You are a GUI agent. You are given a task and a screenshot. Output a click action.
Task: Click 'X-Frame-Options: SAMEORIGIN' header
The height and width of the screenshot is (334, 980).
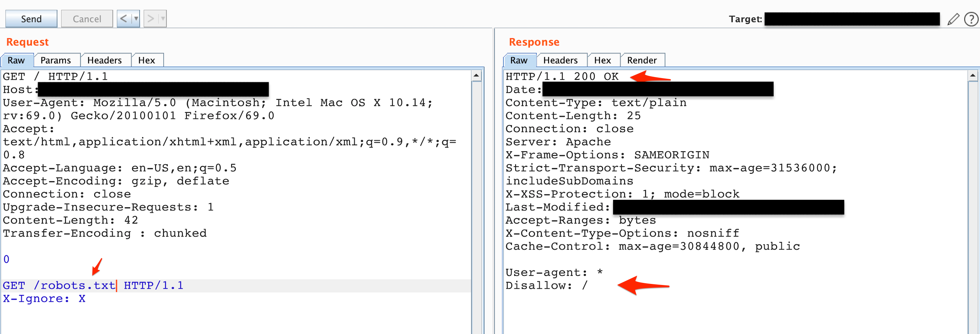click(608, 155)
